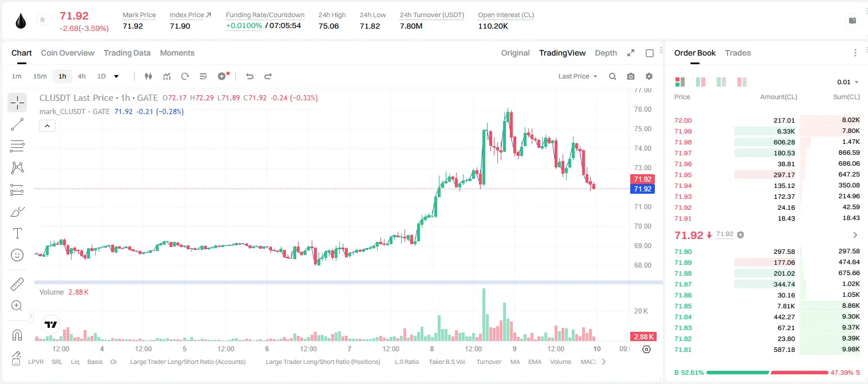
Task: Open the emoji sticker tool
Action: coord(17,255)
